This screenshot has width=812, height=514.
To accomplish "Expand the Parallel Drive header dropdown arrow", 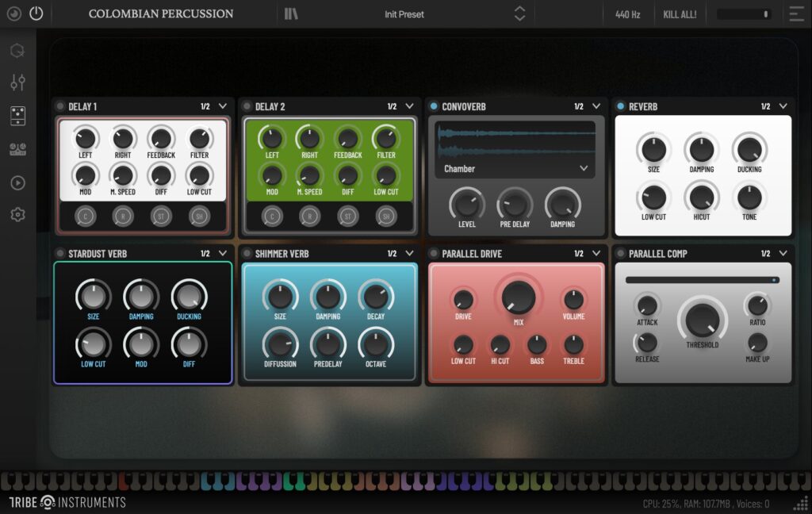I will click(x=596, y=253).
